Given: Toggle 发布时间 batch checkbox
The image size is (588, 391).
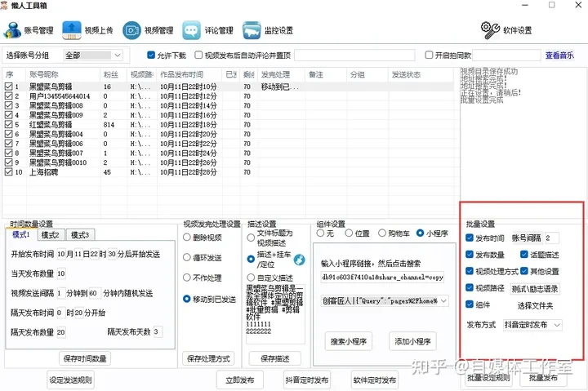Looking at the screenshot, I should 470,238.
